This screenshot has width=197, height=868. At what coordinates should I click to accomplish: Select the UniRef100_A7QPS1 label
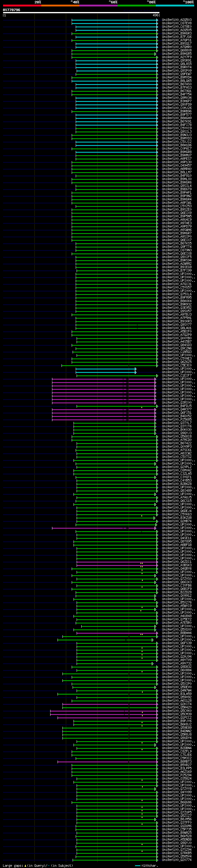(177, 40)
